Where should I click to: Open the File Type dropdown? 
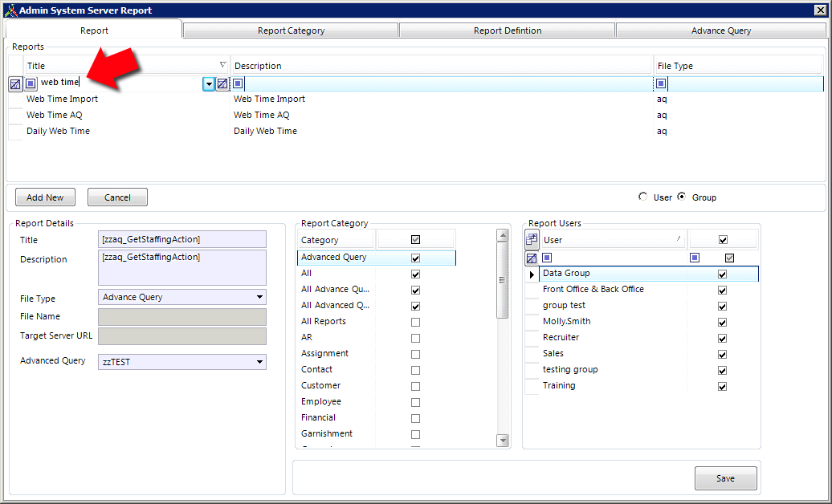[x=259, y=297]
